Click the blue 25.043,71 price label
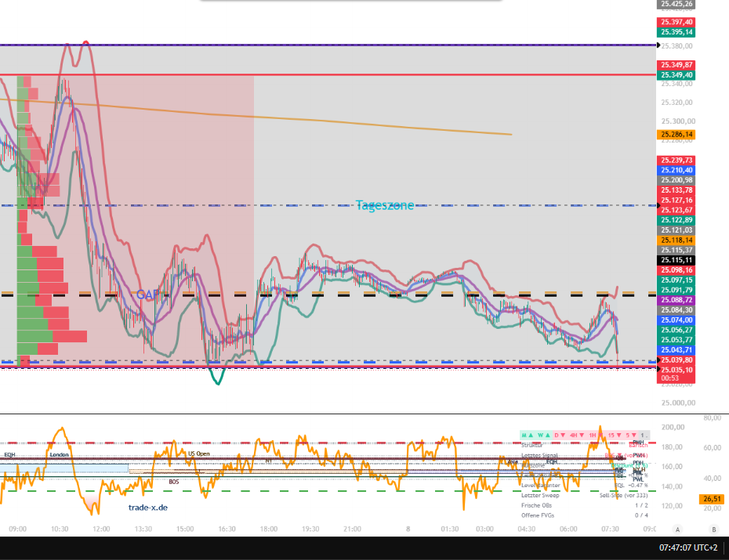729x560 pixels. [676, 350]
